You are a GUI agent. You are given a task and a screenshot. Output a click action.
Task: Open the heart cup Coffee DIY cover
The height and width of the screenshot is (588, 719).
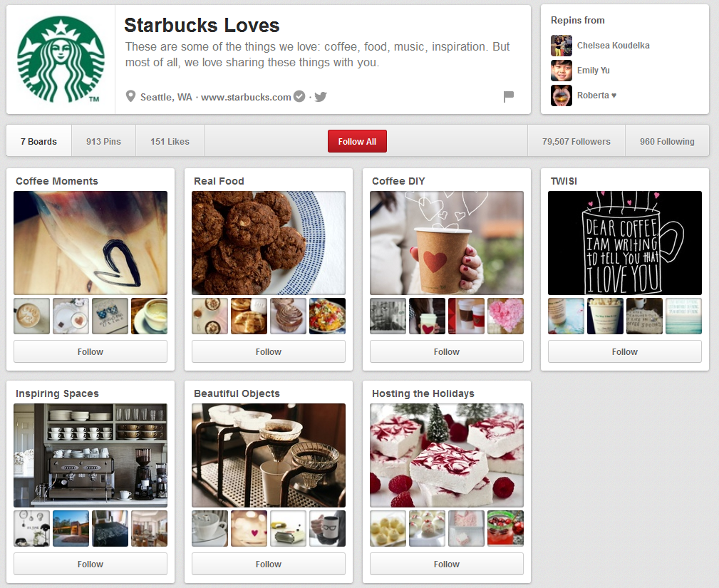[447, 243]
